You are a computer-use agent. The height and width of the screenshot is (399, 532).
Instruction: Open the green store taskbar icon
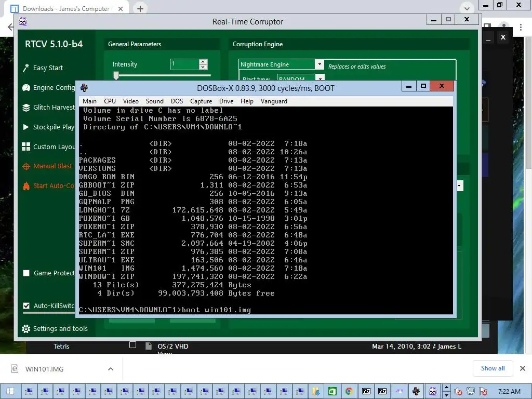point(332,391)
